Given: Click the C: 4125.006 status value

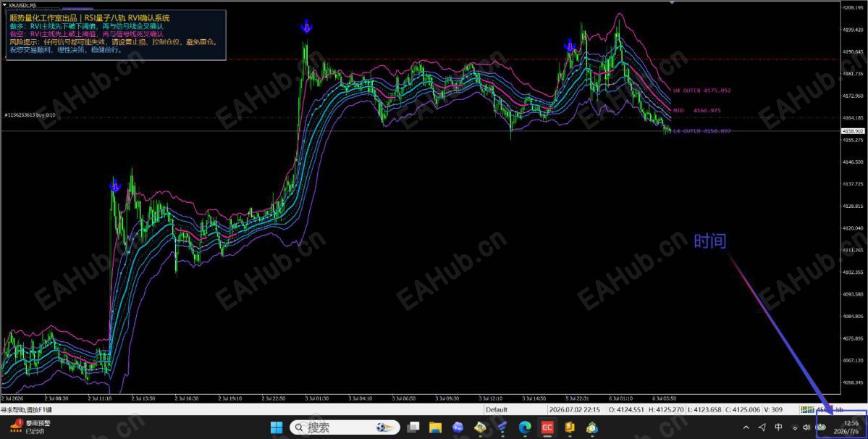Looking at the screenshot, I should pyautogui.click(x=743, y=410).
